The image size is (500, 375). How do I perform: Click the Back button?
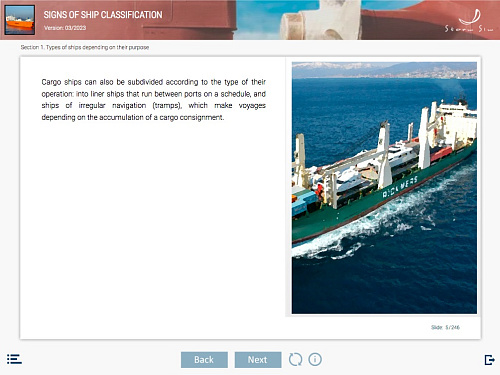pos(204,360)
